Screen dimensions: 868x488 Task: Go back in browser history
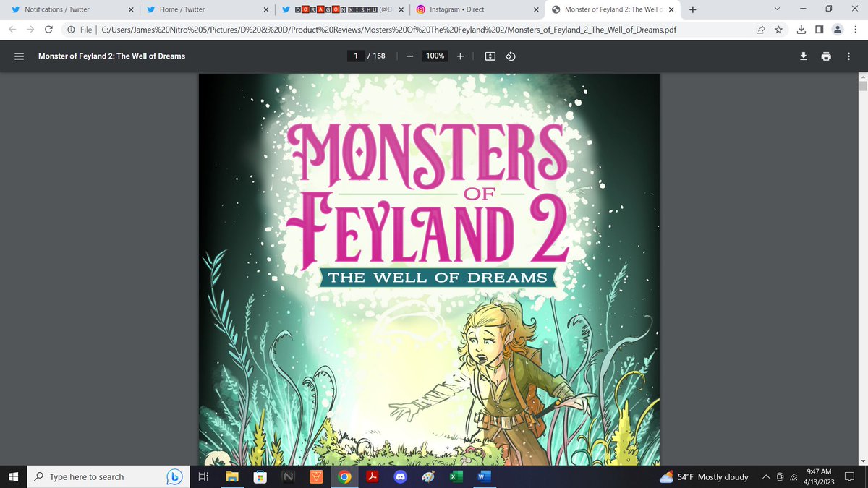[14, 30]
